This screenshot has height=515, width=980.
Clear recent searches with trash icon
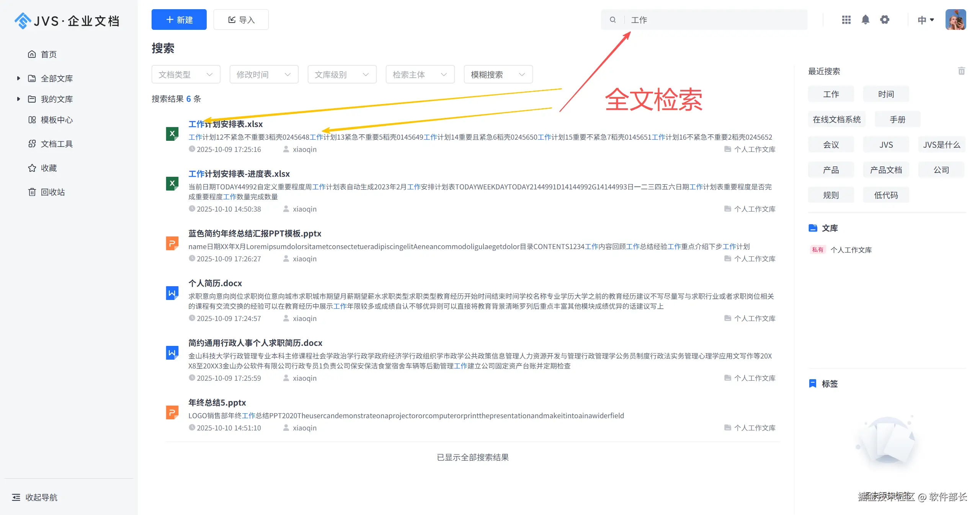pos(961,71)
